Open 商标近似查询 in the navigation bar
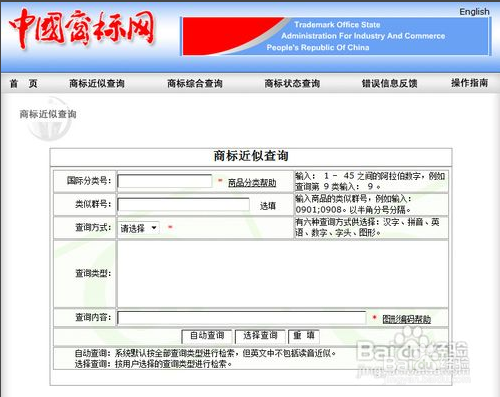 tap(97, 83)
